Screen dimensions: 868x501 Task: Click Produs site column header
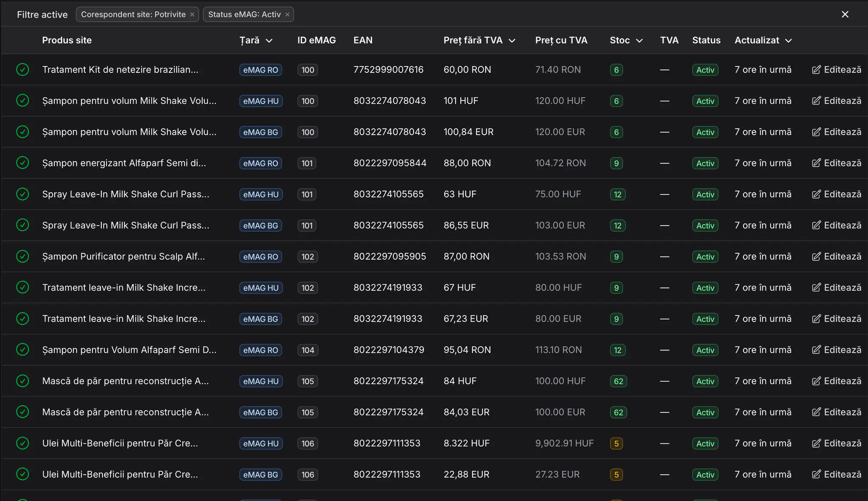coord(67,40)
